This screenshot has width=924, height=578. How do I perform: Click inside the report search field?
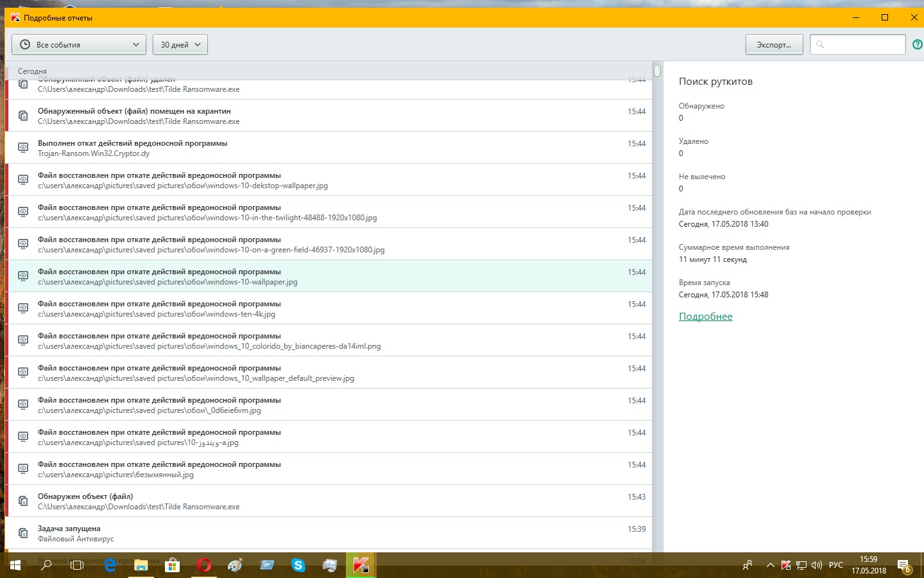tap(863, 44)
